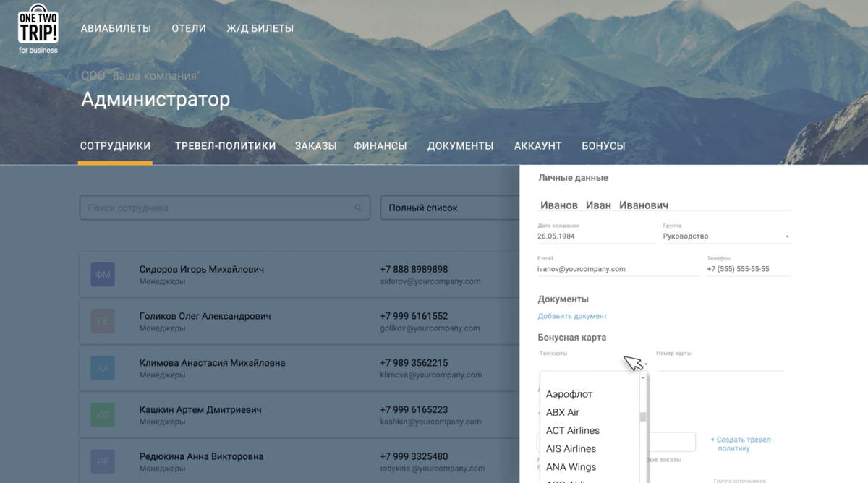Open the Тип карты dropdown
This screenshot has height=483, width=868.
point(593,364)
